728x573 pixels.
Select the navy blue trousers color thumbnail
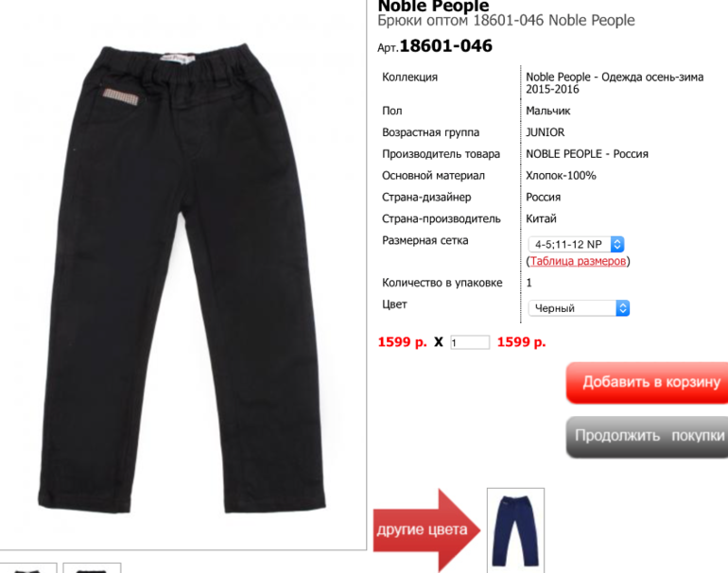pyautogui.click(x=515, y=530)
